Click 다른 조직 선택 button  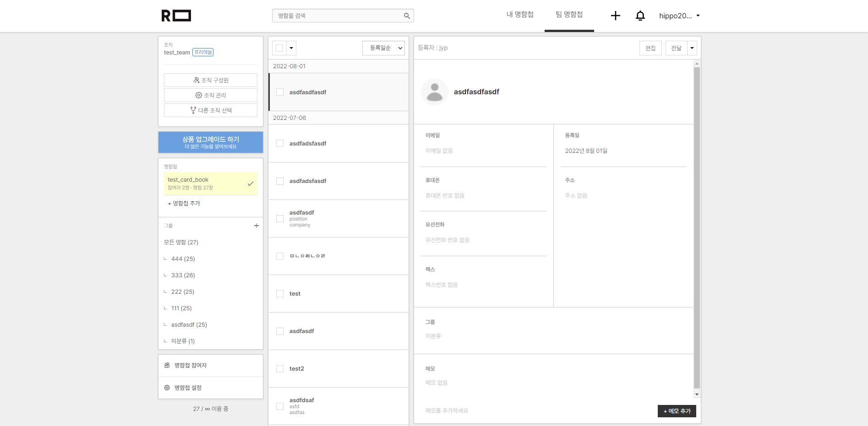(211, 110)
